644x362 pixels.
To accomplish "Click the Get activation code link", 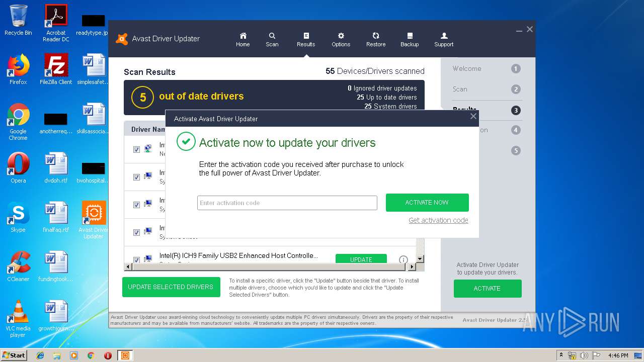I will 438,220.
